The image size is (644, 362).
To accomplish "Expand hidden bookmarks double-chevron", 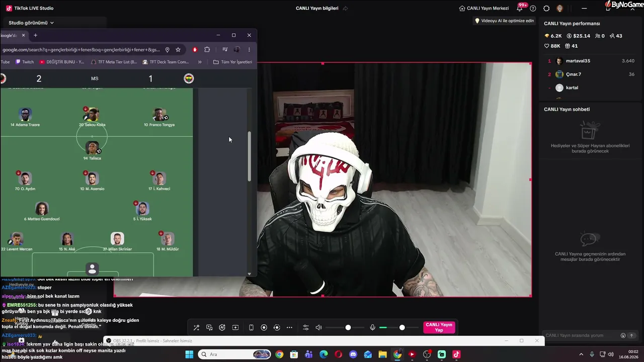I will coord(200,62).
